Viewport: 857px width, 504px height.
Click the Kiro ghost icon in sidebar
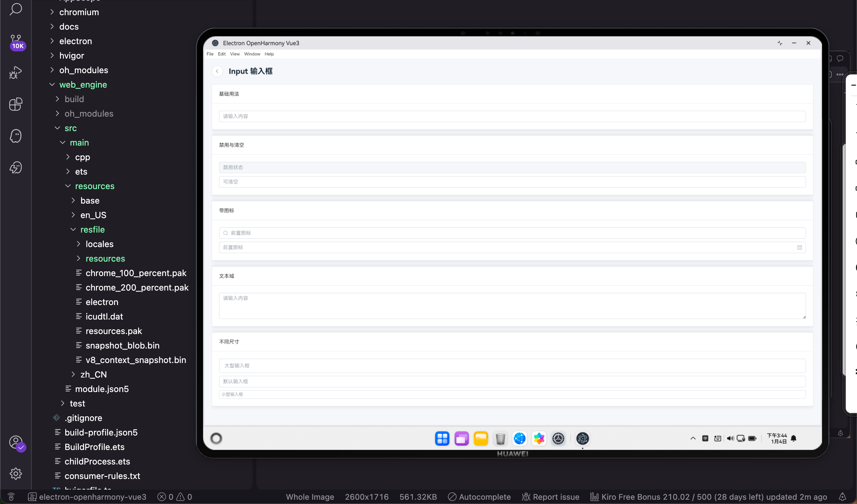pyautogui.click(x=15, y=136)
